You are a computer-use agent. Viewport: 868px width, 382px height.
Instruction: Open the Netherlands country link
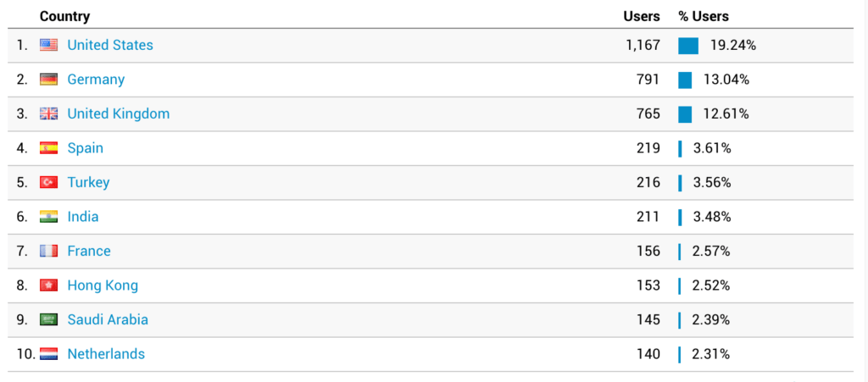106,354
